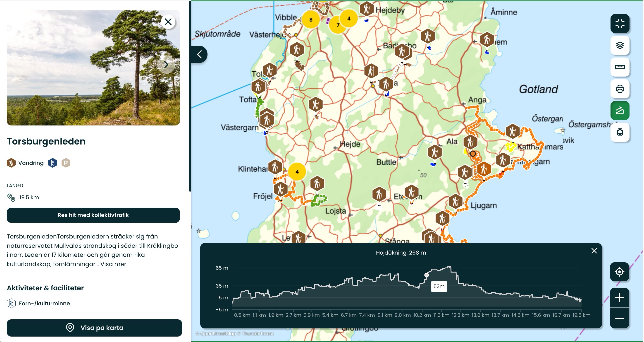Toggle public transport layer on map
Viewport: 644px width, 342px height.
point(620,132)
